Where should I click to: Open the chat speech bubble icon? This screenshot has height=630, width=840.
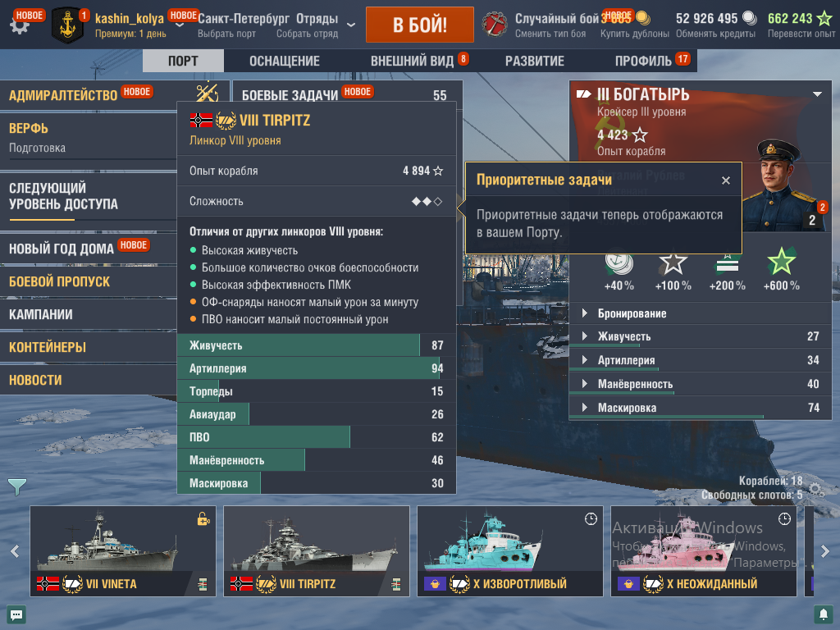tap(16, 614)
